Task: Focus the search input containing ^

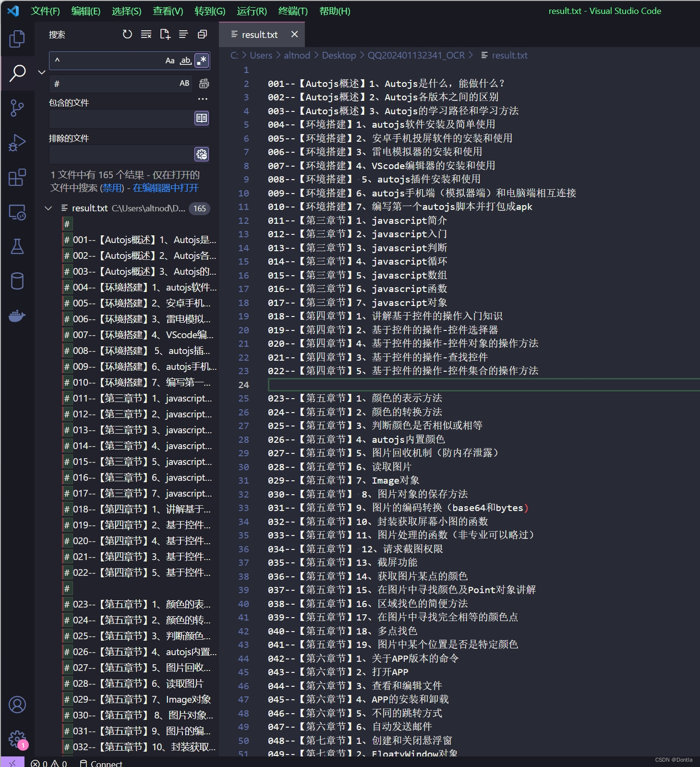Action: click(x=107, y=61)
